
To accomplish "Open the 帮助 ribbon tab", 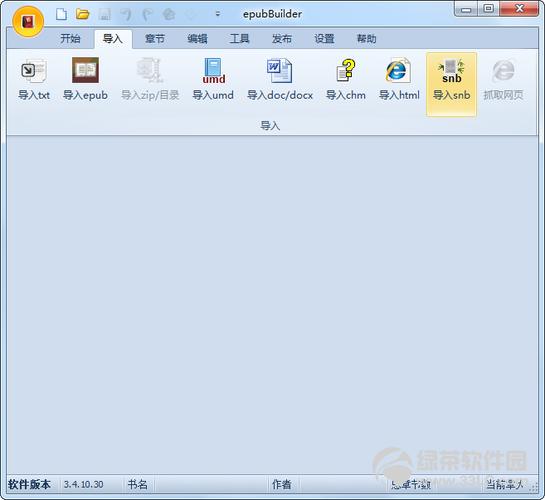I will tap(367, 39).
